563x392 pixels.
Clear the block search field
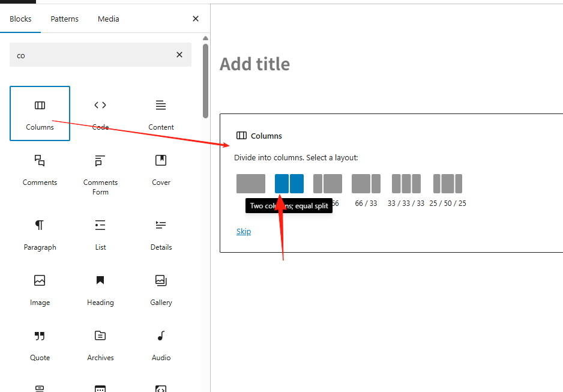(179, 55)
